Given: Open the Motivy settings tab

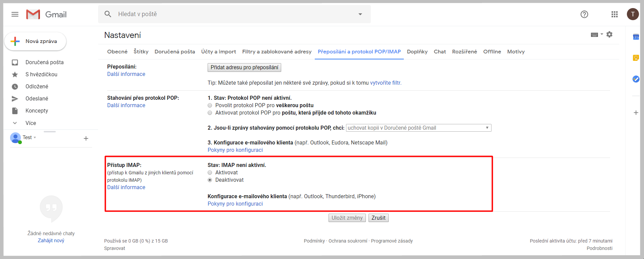Looking at the screenshot, I should tap(516, 52).
